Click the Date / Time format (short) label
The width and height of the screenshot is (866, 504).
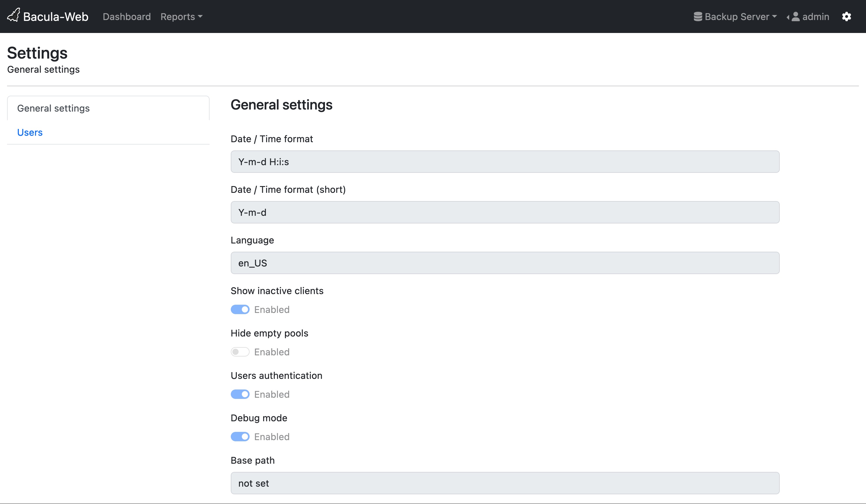click(288, 189)
